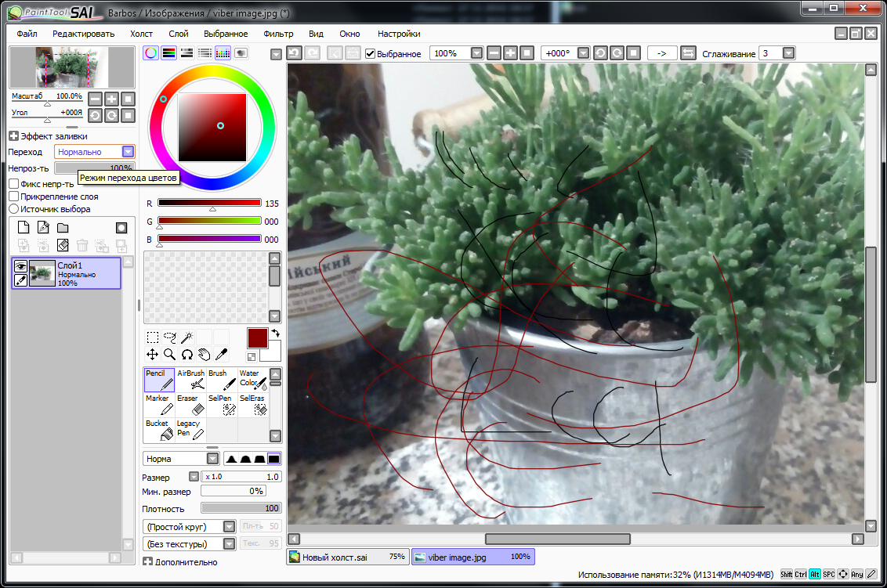
Task: Select the Источник выбора radio button
Action: click(x=13, y=209)
